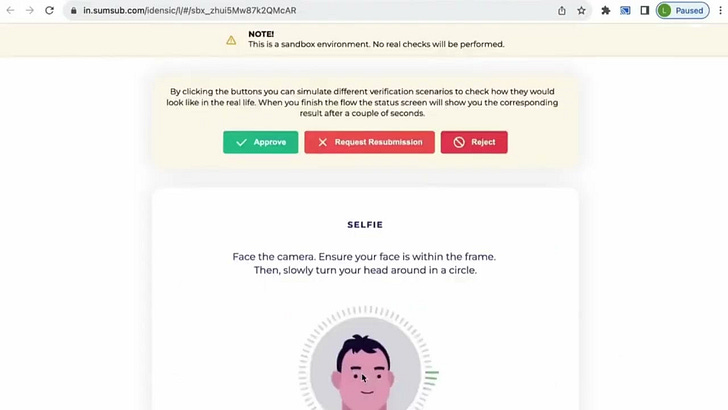Image resolution: width=728 pixels, height=410 pixels.
Task: Open the Chrome three-dot menu
Action: tap(721, 10)
